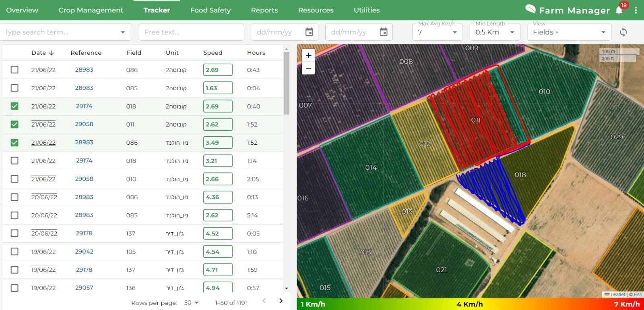Expand the Max Avg Km/h dropdown
The image size is (644, 310).
pyautogui.click(x=454, y=32)
